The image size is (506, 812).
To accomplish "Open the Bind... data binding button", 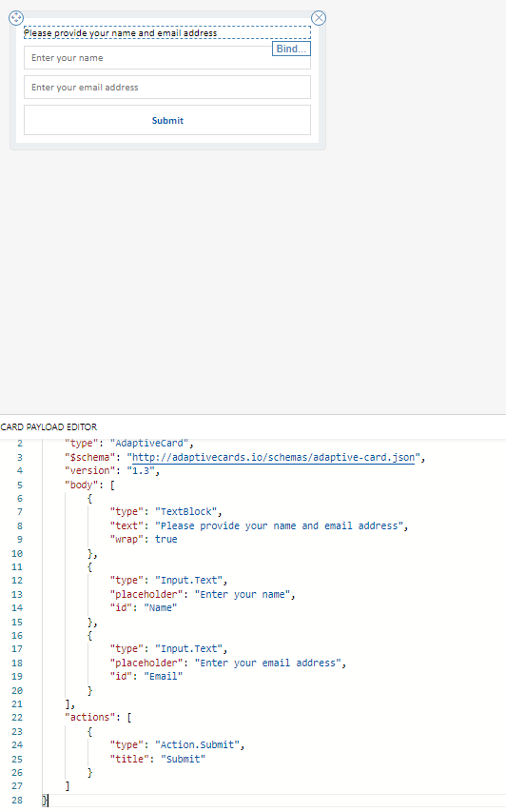I will tap(291, 49).
